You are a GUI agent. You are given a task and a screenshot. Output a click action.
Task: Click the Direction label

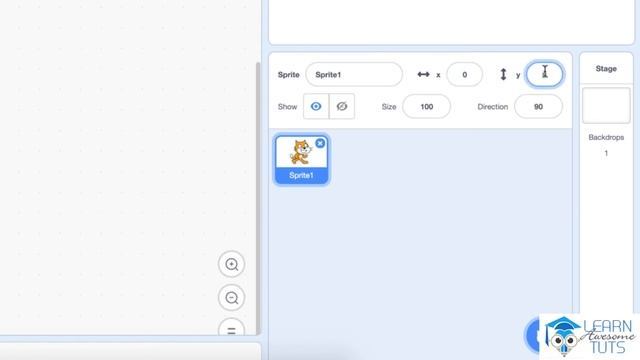pos(493,107)
